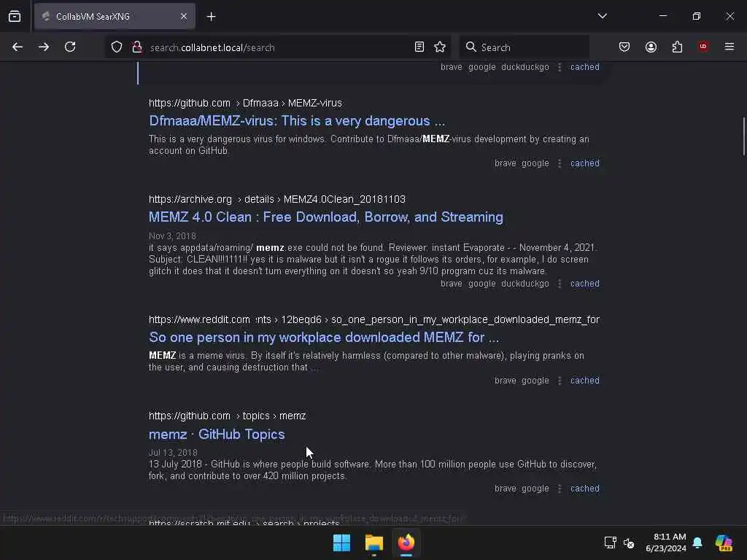Open Save to Pocket icon
This screenshot has height=560, width=747.
624,47
